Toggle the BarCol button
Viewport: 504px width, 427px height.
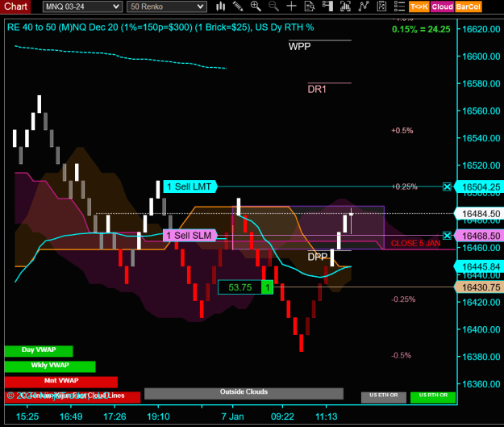tap(468, 6)
